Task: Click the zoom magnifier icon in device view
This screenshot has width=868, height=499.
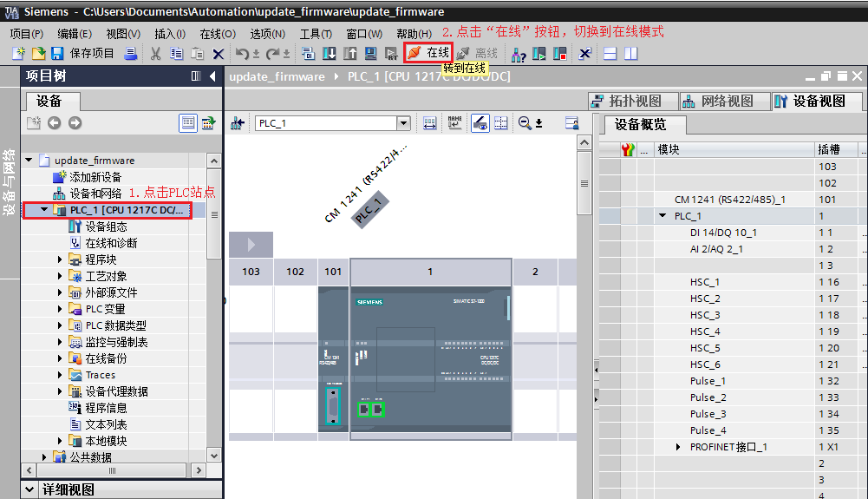Action: 525,123
